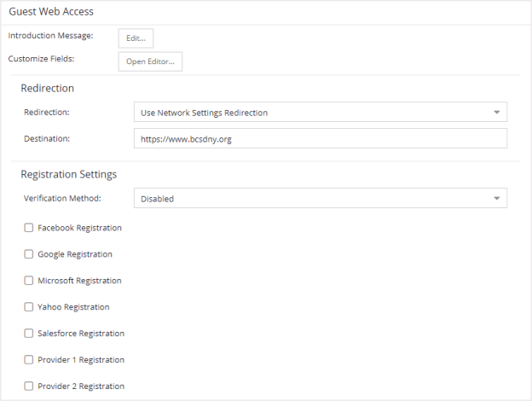The height and width of the screenshot is (401, 532).
Task: Enable Facebook Registration checkbox
Action: [29, 228]
